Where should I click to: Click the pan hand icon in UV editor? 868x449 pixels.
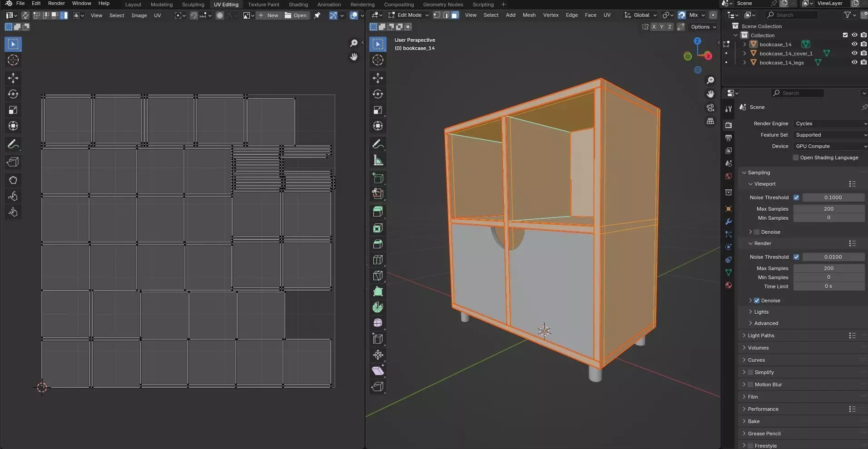pos(354,57)
